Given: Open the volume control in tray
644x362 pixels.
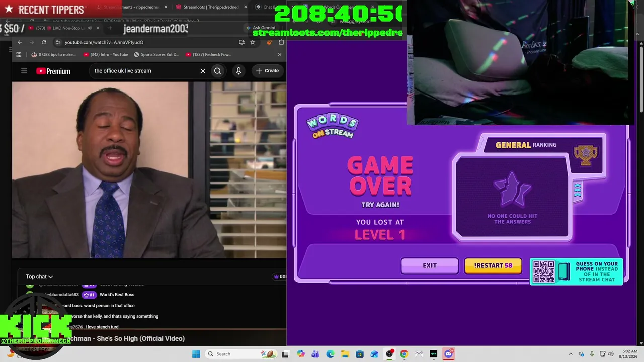Looking at the screenshot, I should (611, 354).
